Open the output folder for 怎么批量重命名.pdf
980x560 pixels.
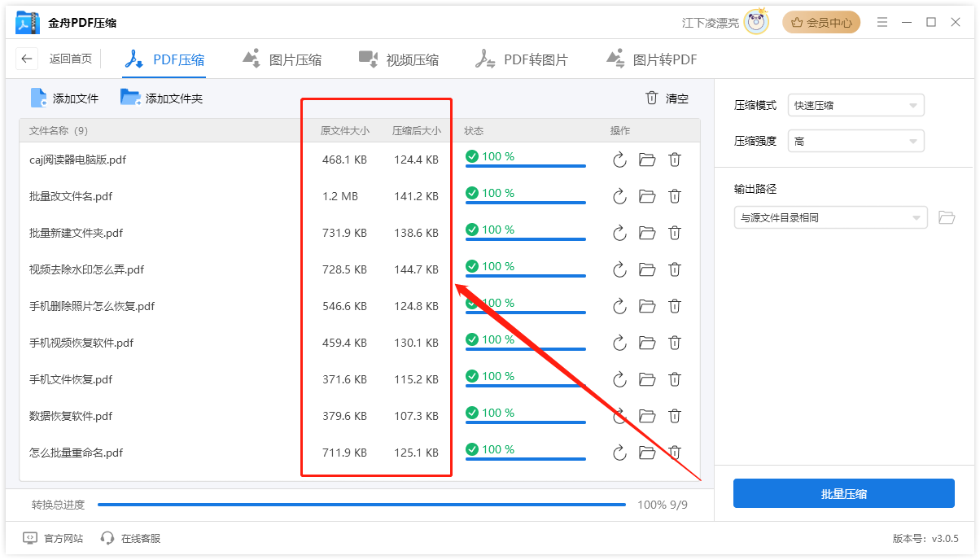pyautogui.click(x=647, y=453)
